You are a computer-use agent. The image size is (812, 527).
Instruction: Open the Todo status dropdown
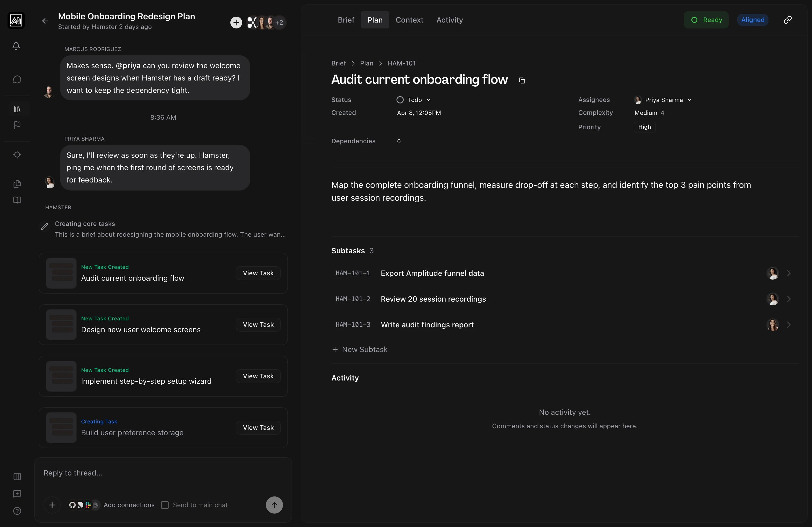point(429,100)
